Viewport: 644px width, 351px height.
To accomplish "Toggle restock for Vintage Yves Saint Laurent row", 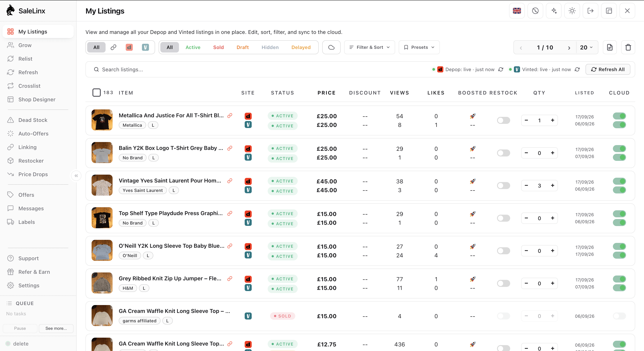I will [504, 186].
